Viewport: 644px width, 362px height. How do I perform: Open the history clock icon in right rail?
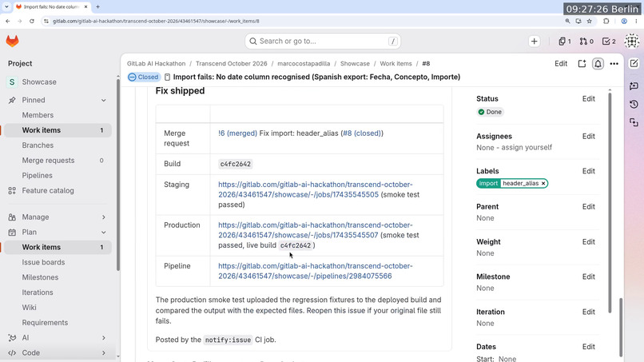click(634, 104)
